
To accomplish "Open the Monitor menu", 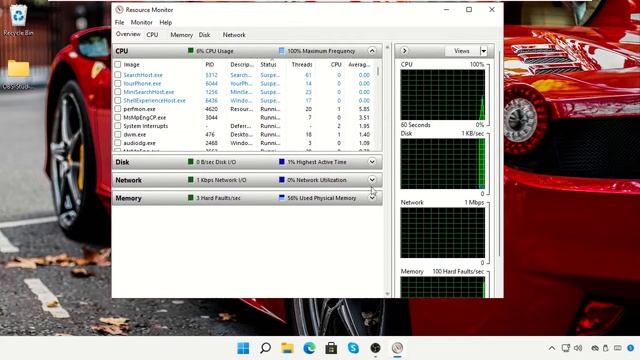I will point(141,22).
